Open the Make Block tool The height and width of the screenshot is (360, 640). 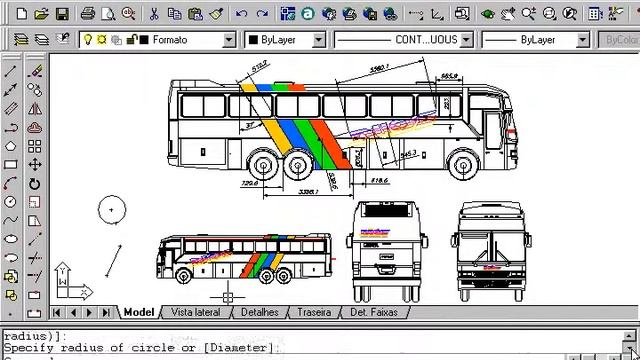tap(11, 295)
